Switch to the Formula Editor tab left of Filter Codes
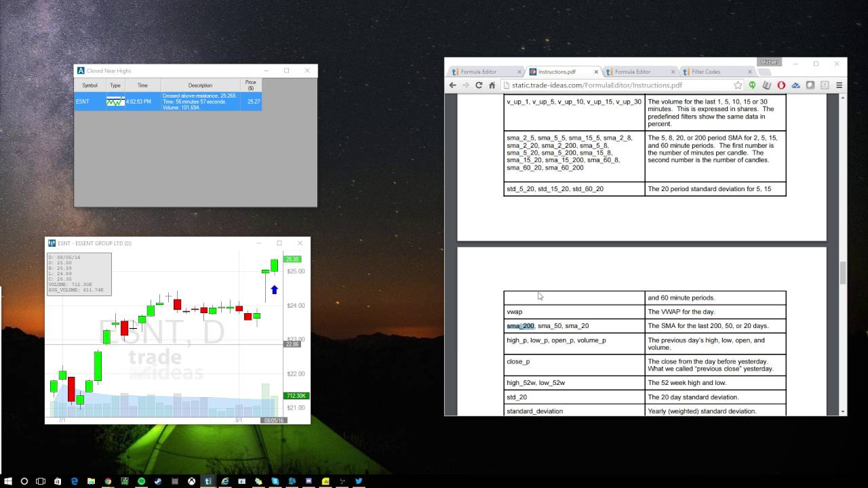 (x=639, y=72)
